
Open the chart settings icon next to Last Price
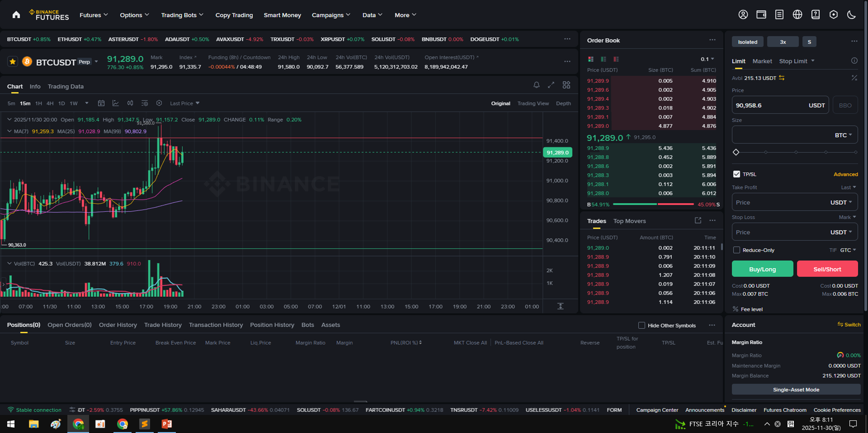coord(159,103)
